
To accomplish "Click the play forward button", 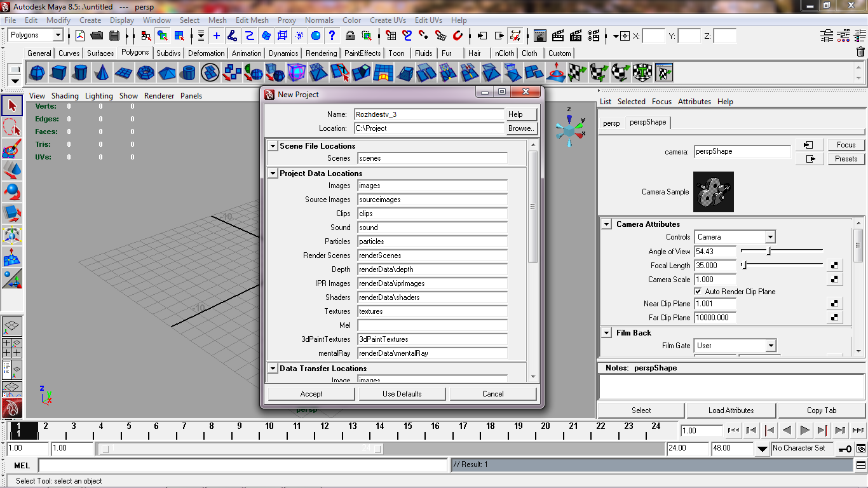I will [804, 431].
